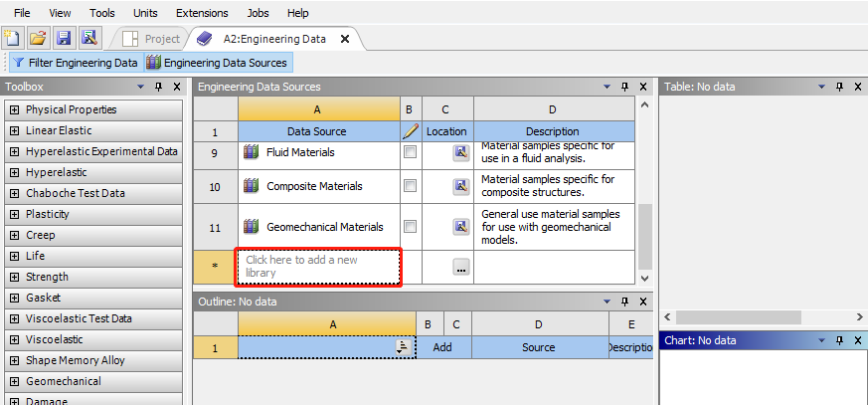Toggle the Engineering Data Sources view
This screenshot has width=868, height=405.
pyautogui.click(x=217, y=63)
